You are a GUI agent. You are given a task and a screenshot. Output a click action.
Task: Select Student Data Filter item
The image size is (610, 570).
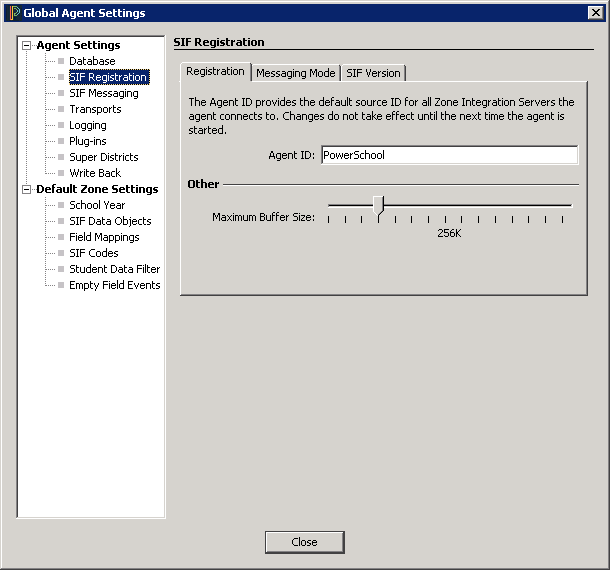[x=114, y=269]
